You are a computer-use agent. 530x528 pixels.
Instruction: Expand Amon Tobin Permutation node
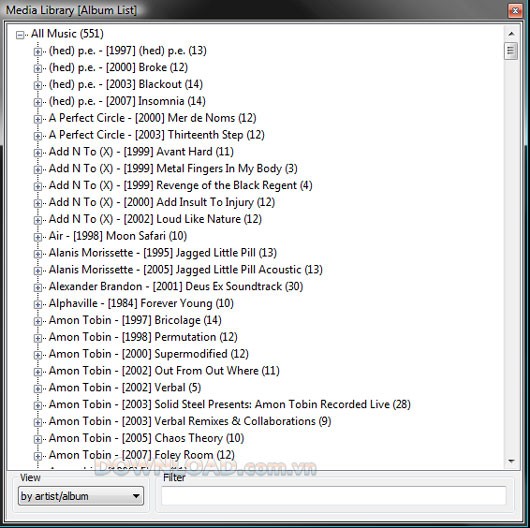click(x=38, y=338)
